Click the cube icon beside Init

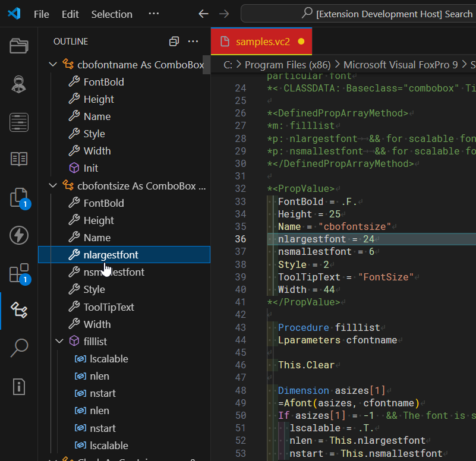pyautogui.click(x=74, y=168)
